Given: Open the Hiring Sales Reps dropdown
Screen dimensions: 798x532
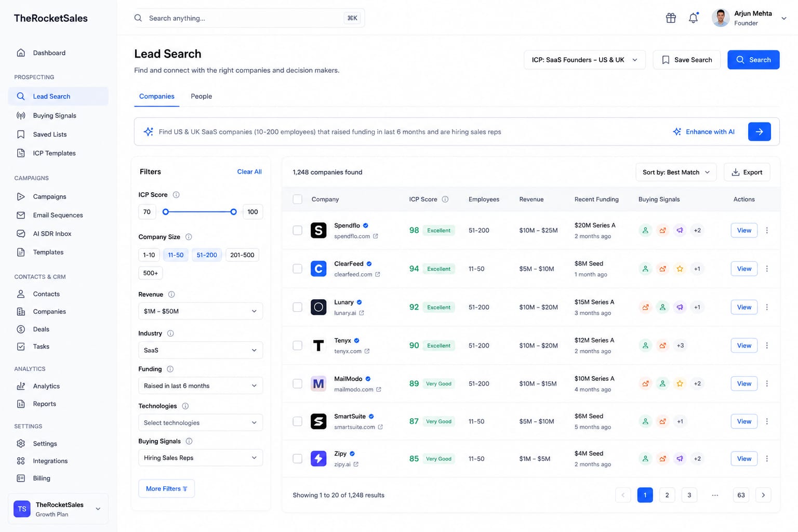Looking at the screenshot, I should click(201, 458).
